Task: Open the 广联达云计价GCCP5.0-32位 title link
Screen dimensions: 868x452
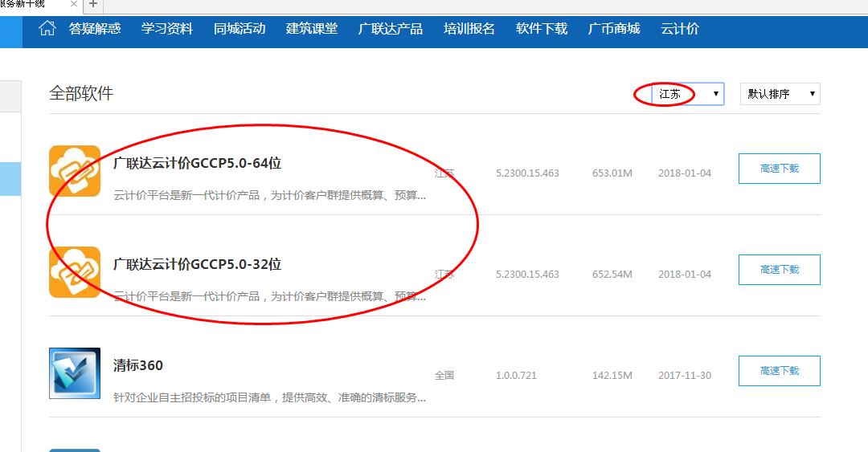Action: tap(197, 264)
